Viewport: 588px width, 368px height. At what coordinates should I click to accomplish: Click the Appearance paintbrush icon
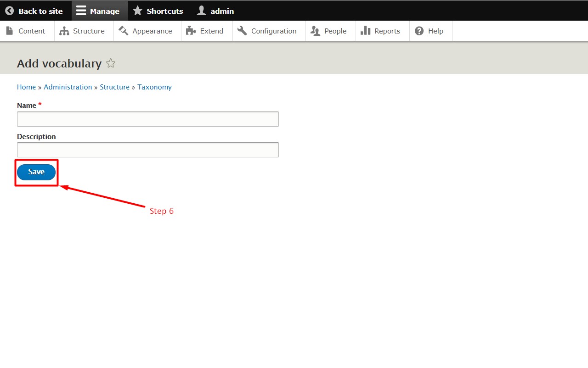(x=123, y=31)
